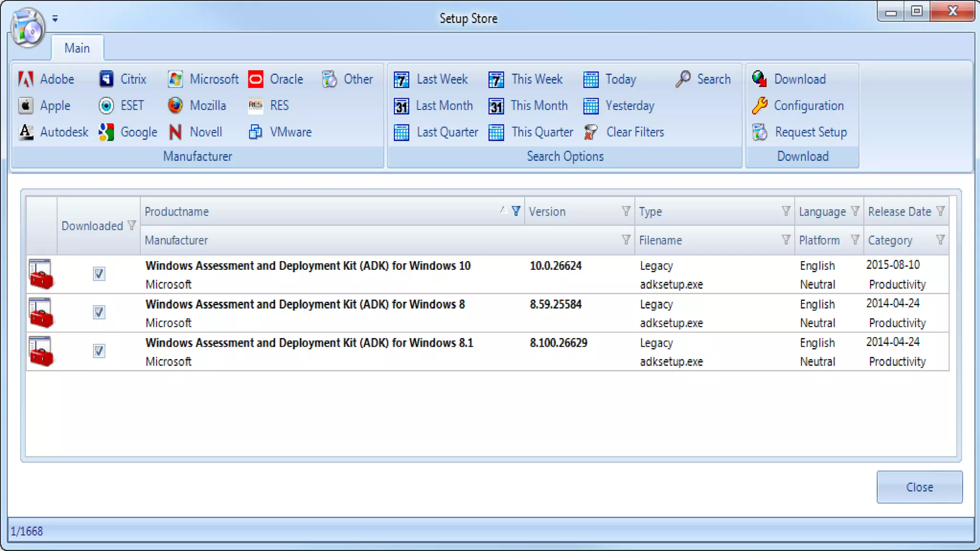Viewport: 980px width, 551px height.
Task: Open the Setup Store application orb
Action: 28,27
